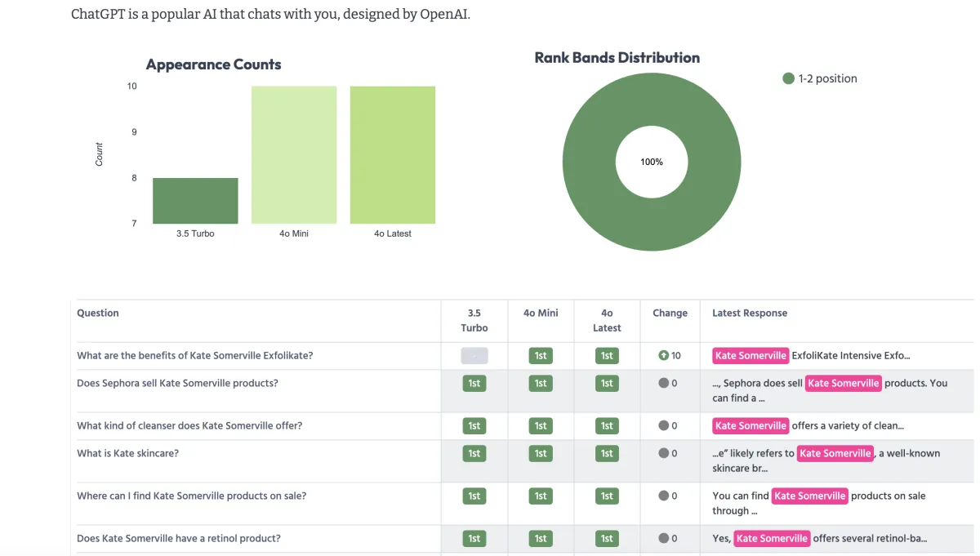Click the "Rank Bands Distribution" chart title
The height and width of the screenshot is (556, 980).
click(617, 57)
